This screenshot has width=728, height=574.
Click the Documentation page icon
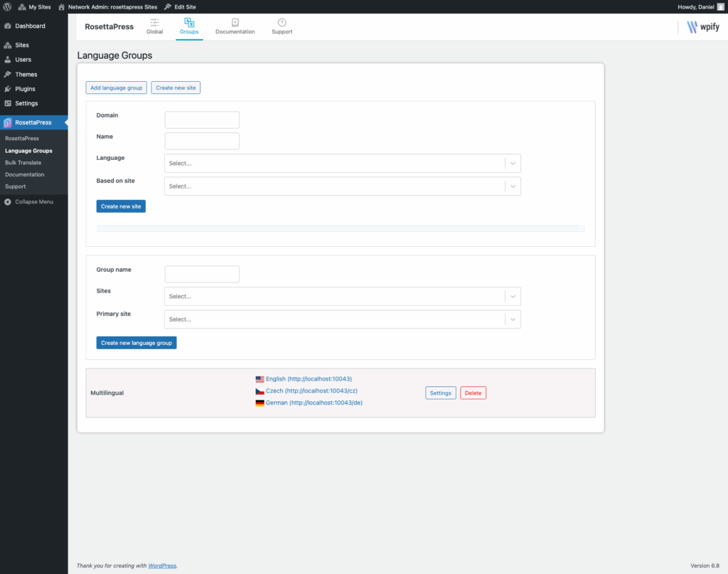click(x=235, y=22)
